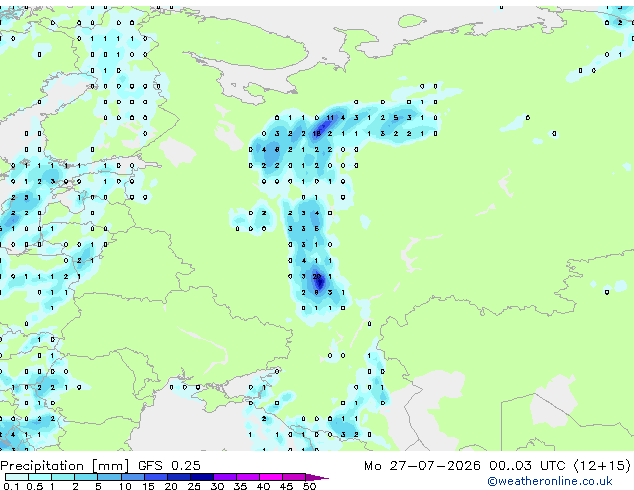Viewport: 634px width, 490px height.
Task: Click the '30' legend scale label
Action: coord(217,486)
